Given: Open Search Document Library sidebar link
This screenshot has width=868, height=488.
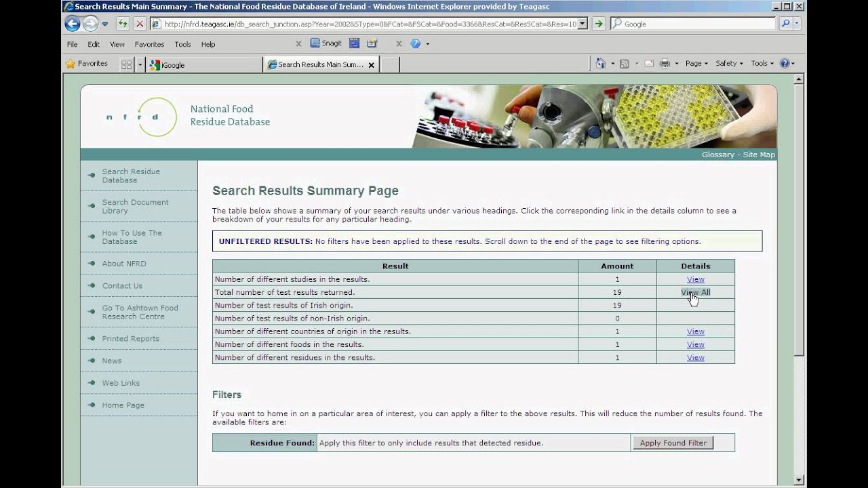Looking at the screenshot, I should tap(135, 207).
